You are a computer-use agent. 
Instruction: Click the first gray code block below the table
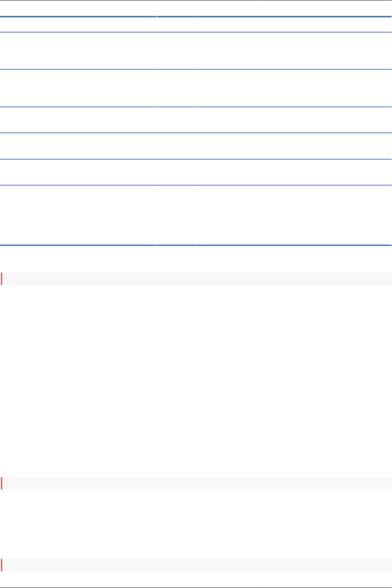click(x=197, y=279)
